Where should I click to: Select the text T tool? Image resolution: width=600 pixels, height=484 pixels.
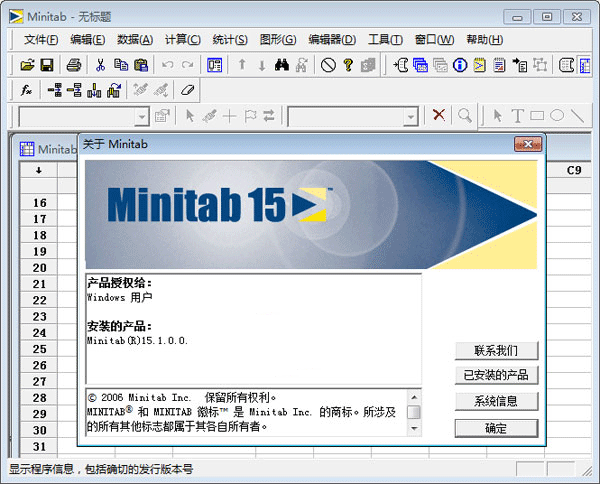[517, 115]
